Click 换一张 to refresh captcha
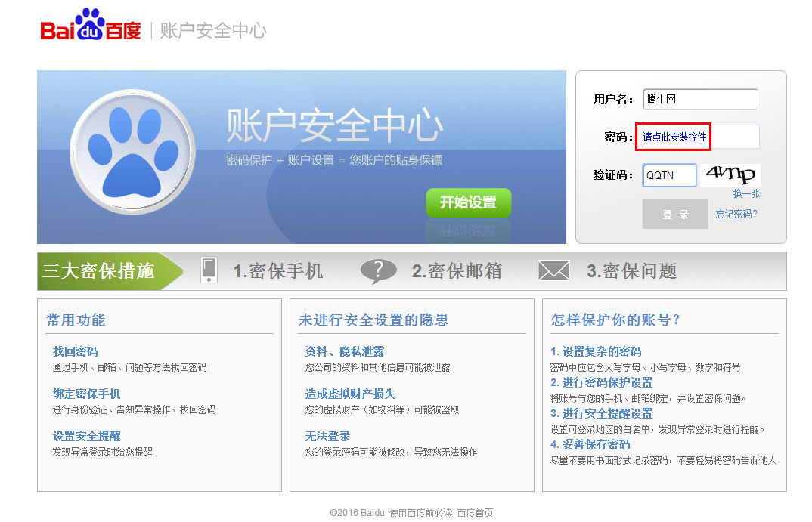Viewport: 812px width, 522px height. click(x=746, y=193)
